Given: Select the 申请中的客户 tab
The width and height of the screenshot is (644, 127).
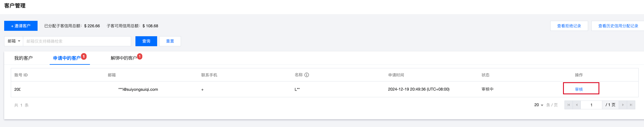Looking at the screenshot, I should tap(67, 58).
